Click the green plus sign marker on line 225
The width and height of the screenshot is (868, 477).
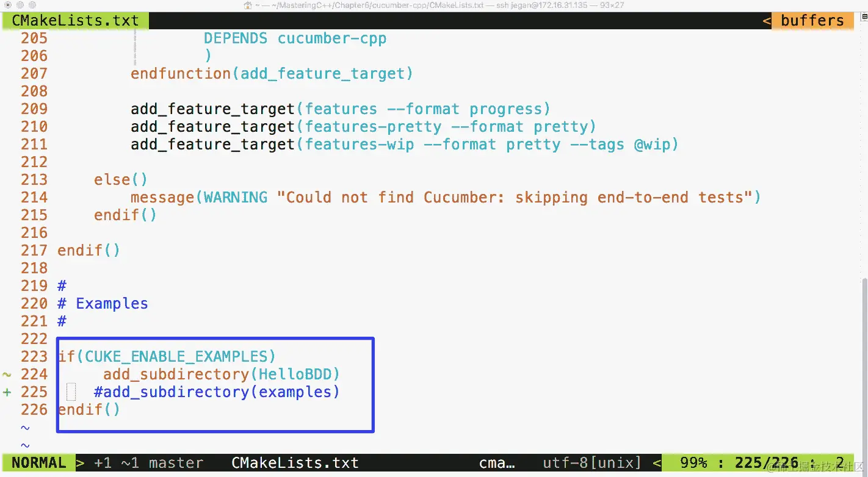[x=7, y=392]
